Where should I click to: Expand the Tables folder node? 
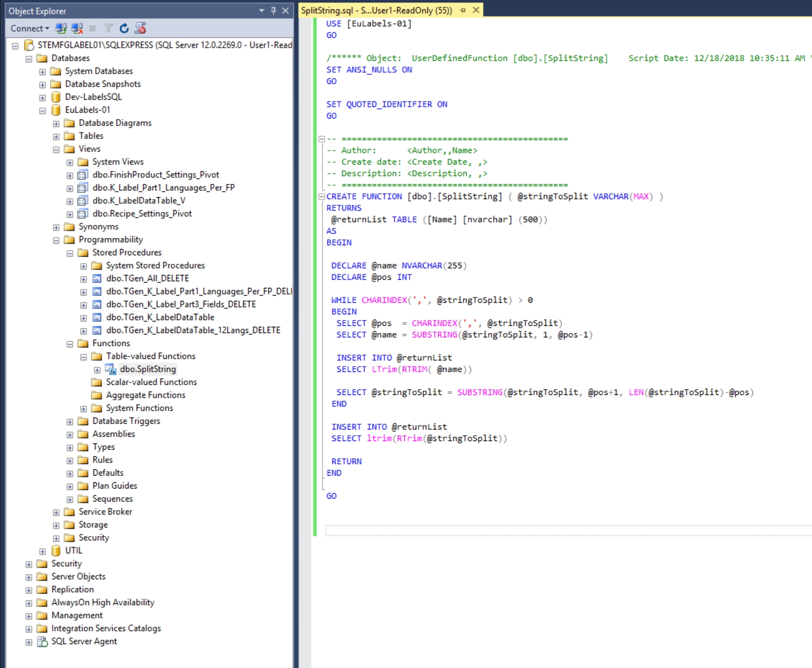(56, 137)
